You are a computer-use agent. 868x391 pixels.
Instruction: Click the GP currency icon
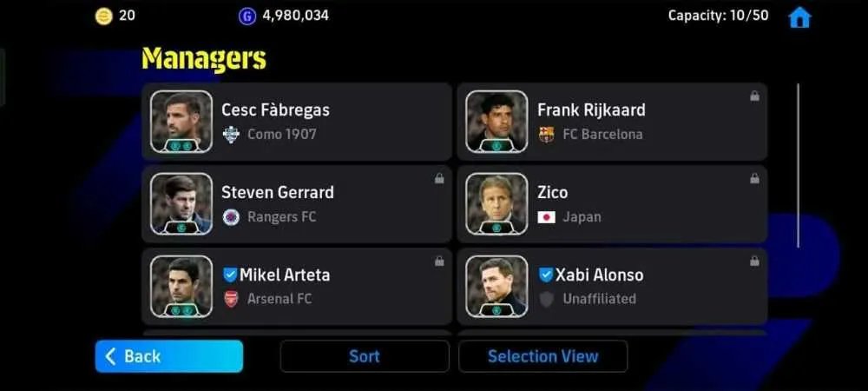tap(247, 16)
